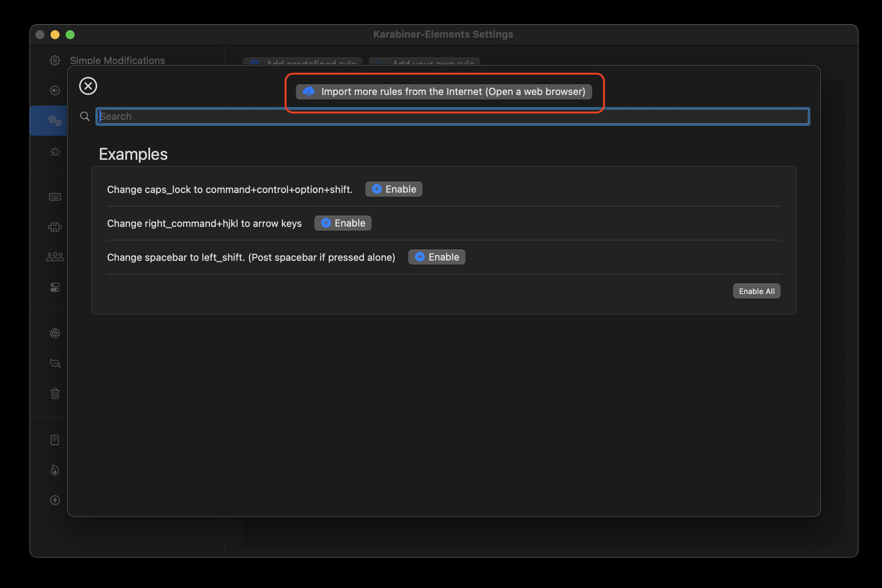Open the Update globe icon
This screenshot has width=882, height=588.
pos(55,333)
